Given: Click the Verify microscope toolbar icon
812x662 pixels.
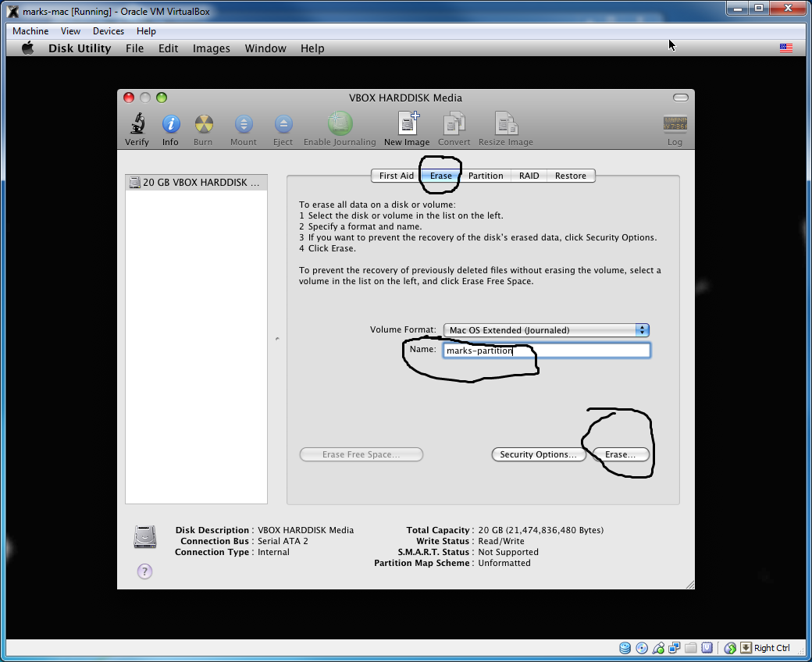Looking at the screenshot, I should click(137, 123).
